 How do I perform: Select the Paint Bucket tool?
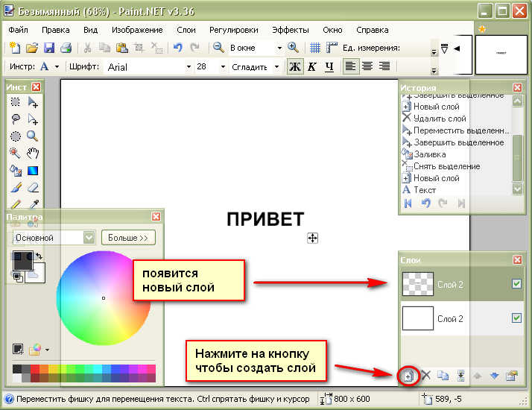16,171
